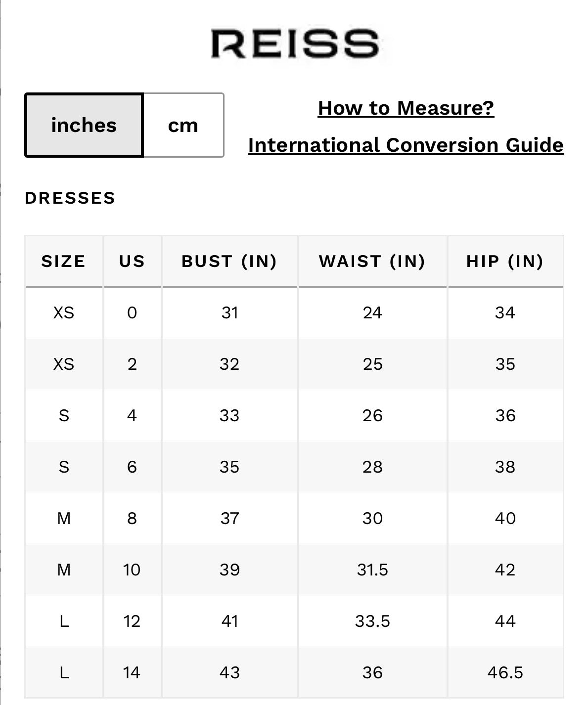Select the inches unit toggle

point(84,125)
